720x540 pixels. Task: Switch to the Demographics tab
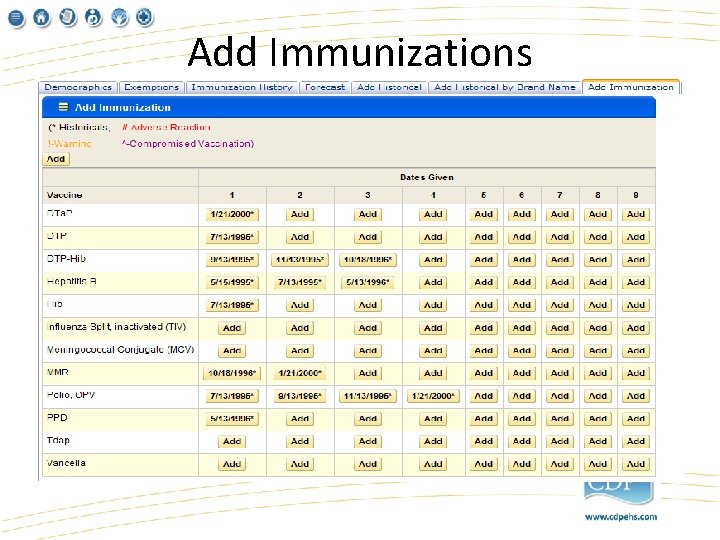pos(78,87)
